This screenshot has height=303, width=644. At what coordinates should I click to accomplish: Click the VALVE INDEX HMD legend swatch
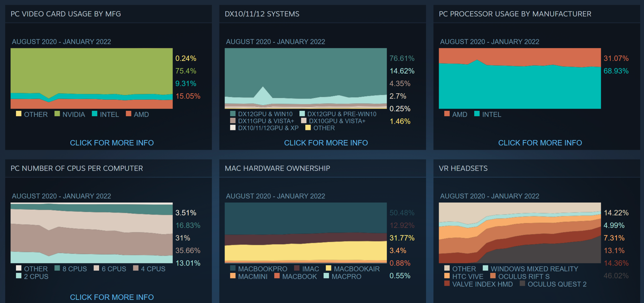point(447,284)
